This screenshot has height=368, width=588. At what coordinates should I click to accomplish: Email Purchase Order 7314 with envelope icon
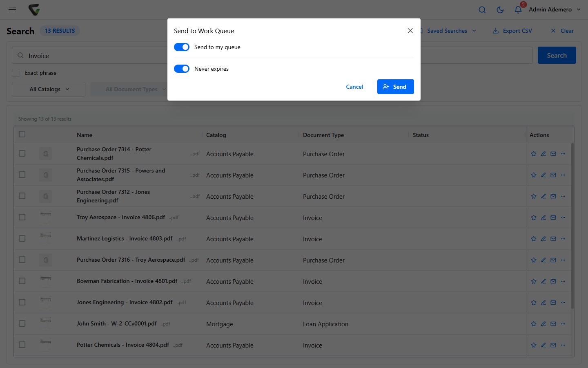(553, 154)
